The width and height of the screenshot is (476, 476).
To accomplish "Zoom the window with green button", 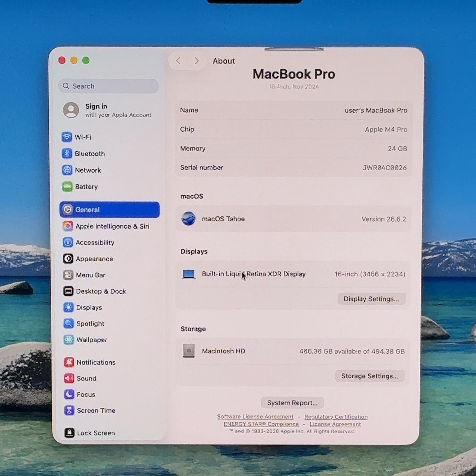I will [x=86, y=60].
